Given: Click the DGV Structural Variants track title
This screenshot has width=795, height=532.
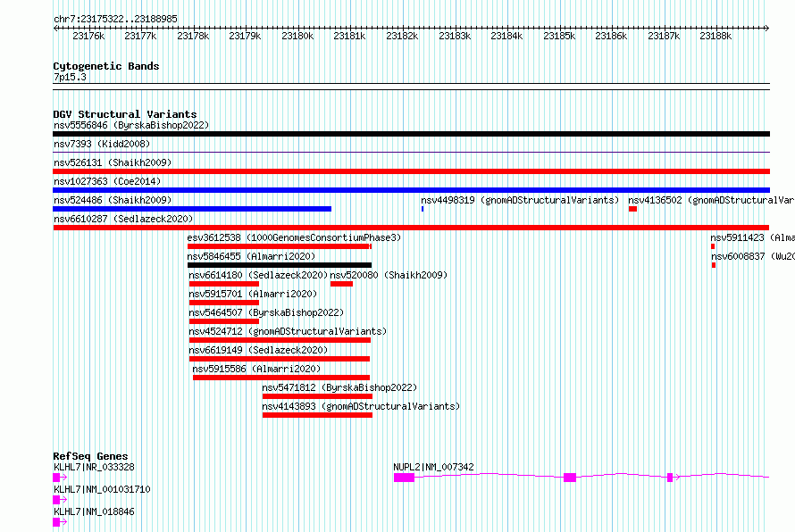Looking at the screenshot, I should 125,114.
